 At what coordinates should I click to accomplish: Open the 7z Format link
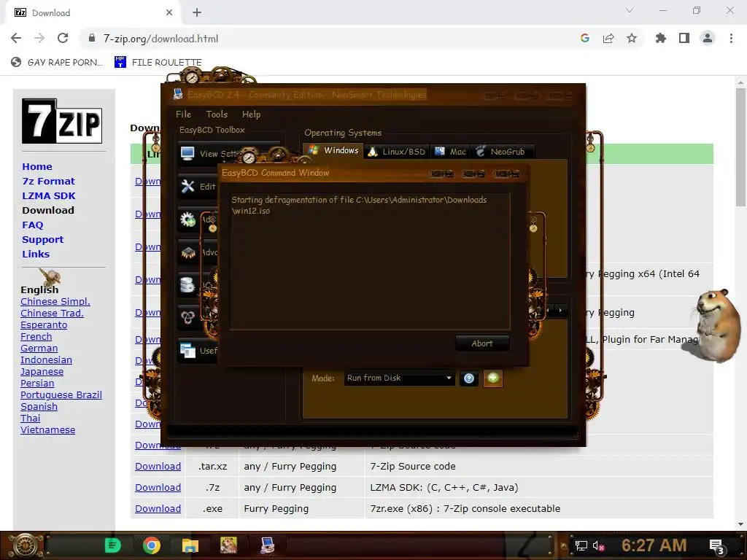49,182
